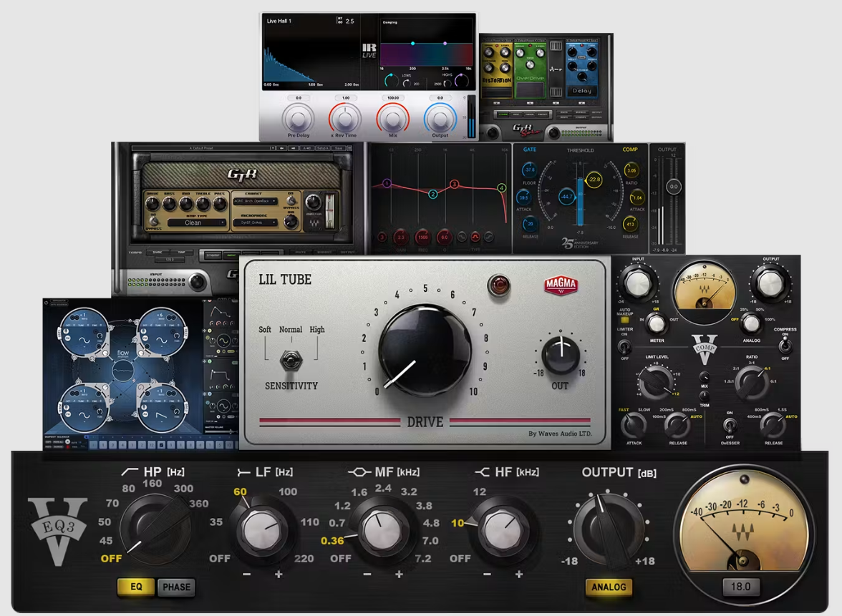This screenshot has height=616, width=842.
Task: Toggle the DeEsser on/off switch
Action: point(729,426)
